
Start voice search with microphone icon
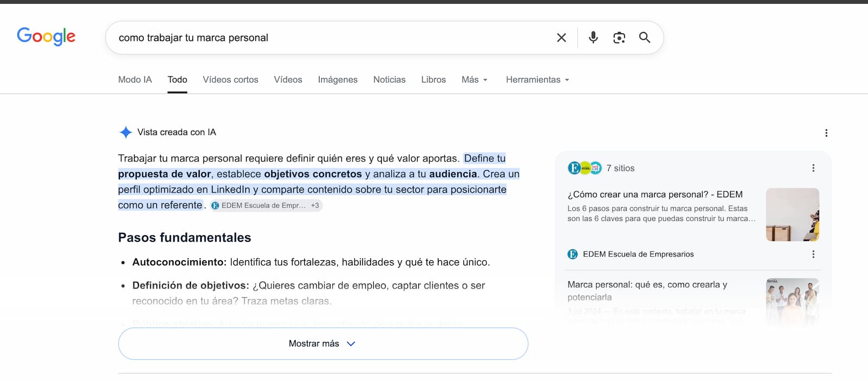pos(593,37)
